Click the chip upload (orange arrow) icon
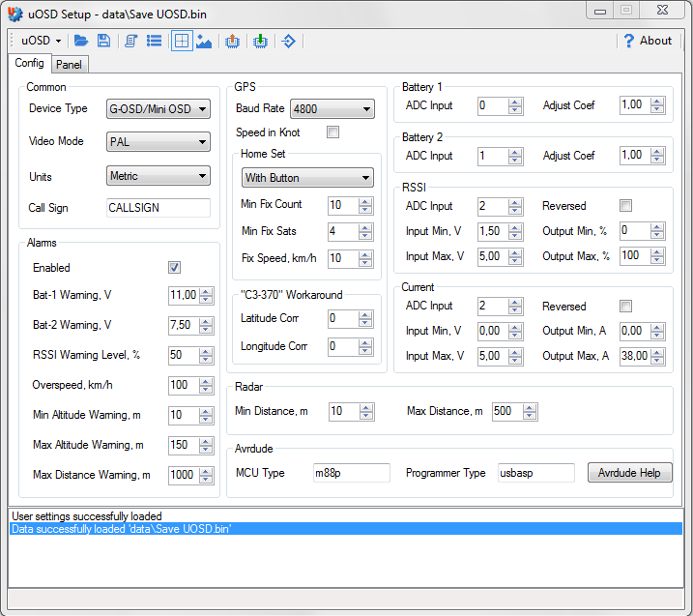The width and height of the screenshot is (693, 616). 232,41
